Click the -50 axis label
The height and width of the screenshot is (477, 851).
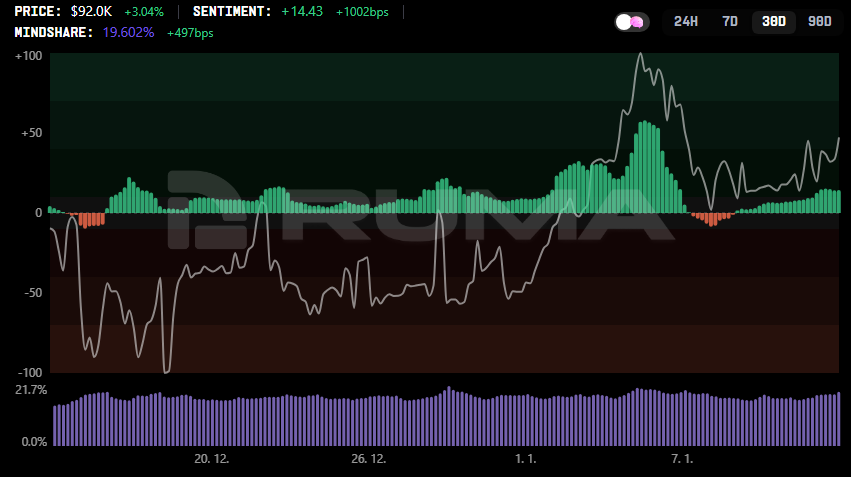(x=33, y=293)
